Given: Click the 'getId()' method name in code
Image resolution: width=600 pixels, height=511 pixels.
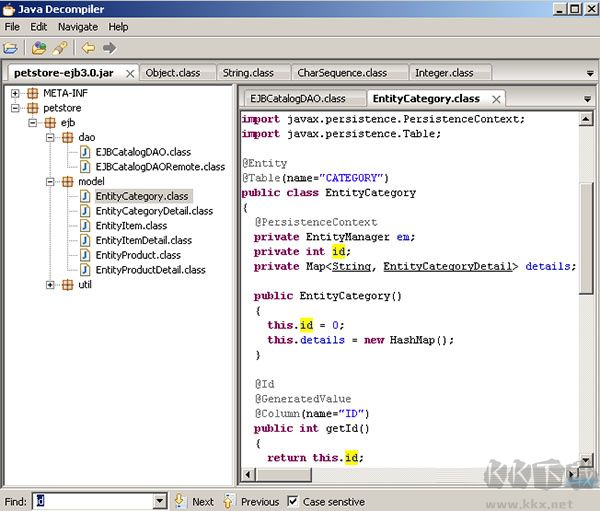Looking at the screenshot, I should (347, 428).
